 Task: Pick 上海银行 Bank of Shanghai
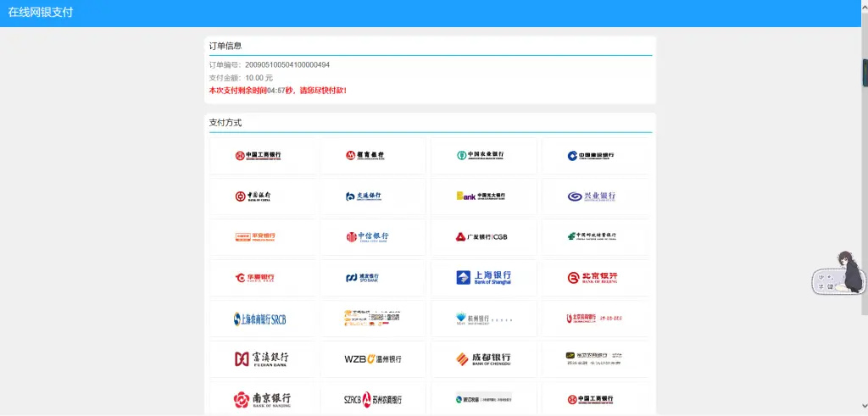484,278
